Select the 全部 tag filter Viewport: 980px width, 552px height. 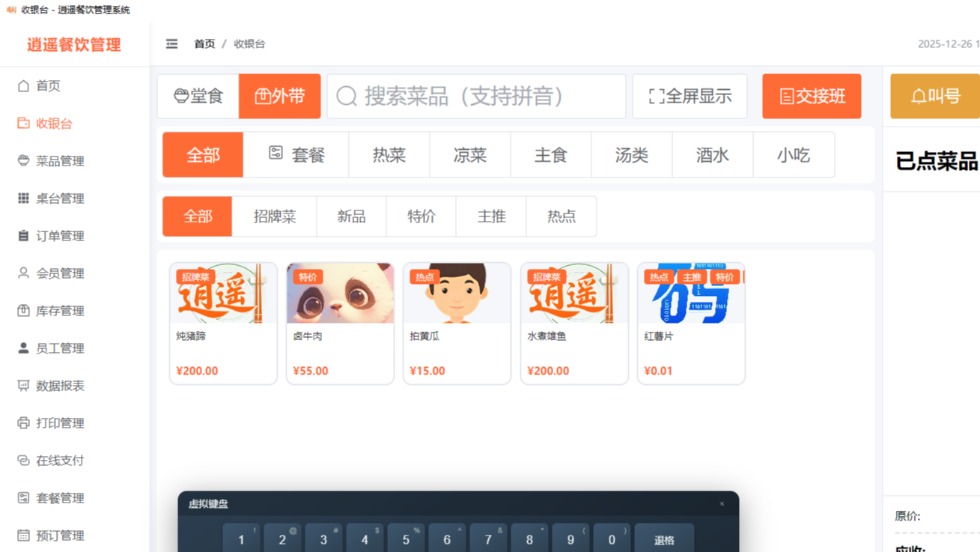(x=198, y=216)
